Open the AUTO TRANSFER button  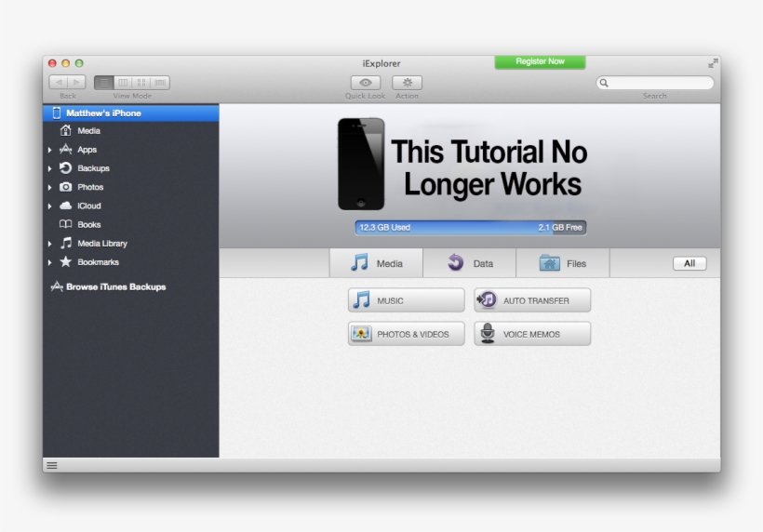[532, 300]
